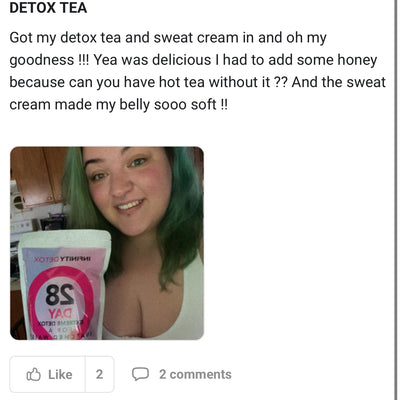Viewport: 400px width, 400px height.
Task: Click the line starting 'Got my detox tea'
Action: coord(168,38)
